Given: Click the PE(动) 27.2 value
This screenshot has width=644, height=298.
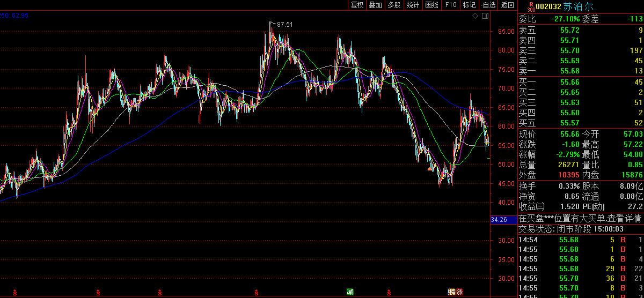Looking at the screenshot, I should pyautogui.click(x=636, y=206).
